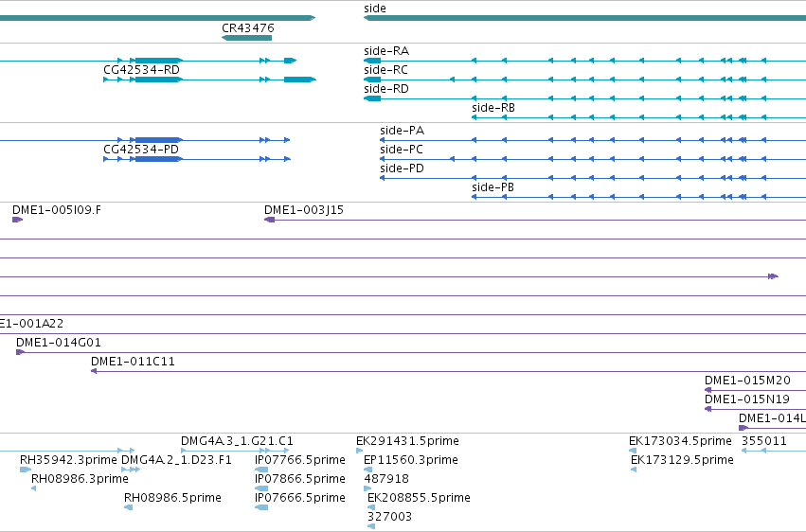The height and width of the screenshot is (532, 806).
Task: Select the EK208855.5prime EST label
Action: pyautogui.click(x=419, y=498)
